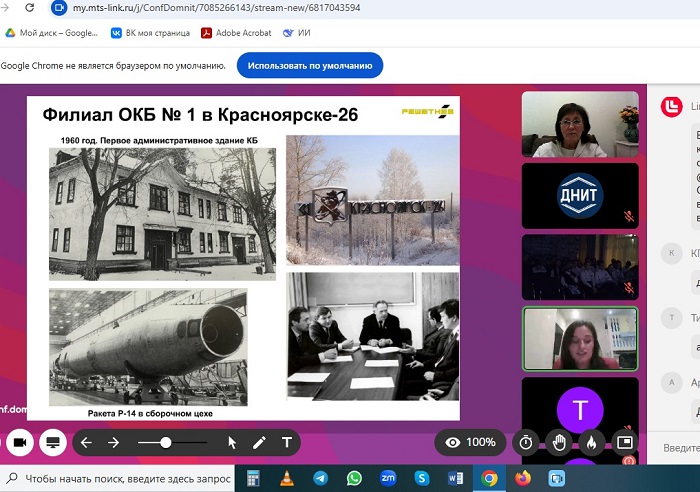The height and width of the screenshot is (492, 700).
Task: Select the pencil drawing tool
Action: (259, 442)
